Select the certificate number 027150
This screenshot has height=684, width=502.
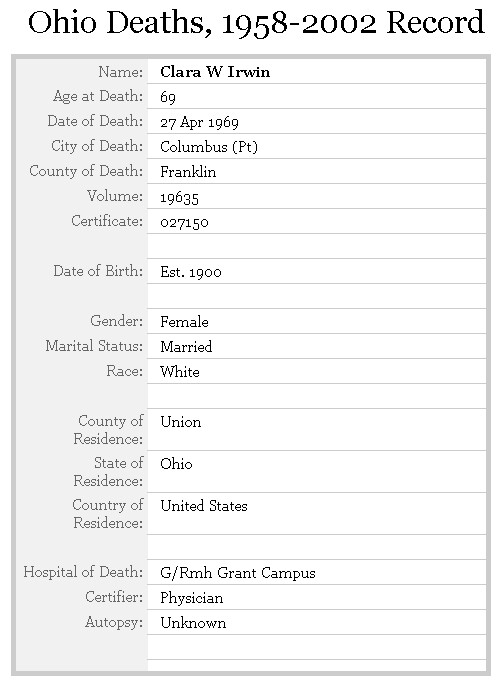[x=184, y=222]
